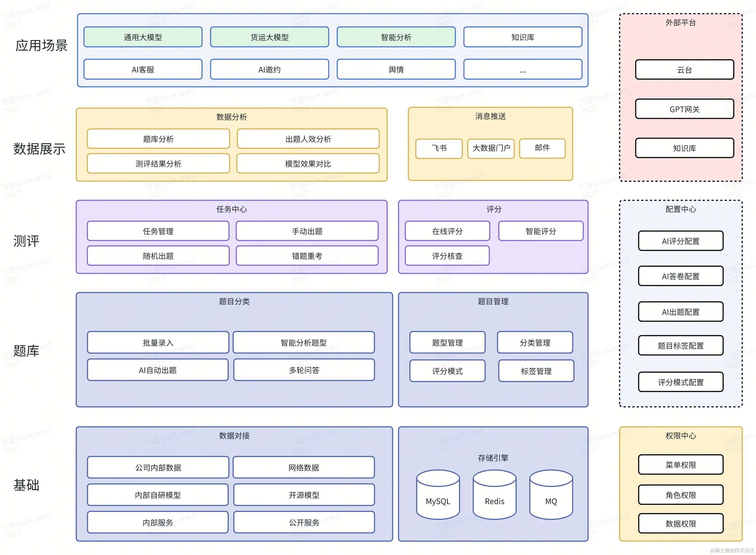Screen dimensions: 756x555
Task: Select the 标签管理 box
Action: (x=536, y=371)
